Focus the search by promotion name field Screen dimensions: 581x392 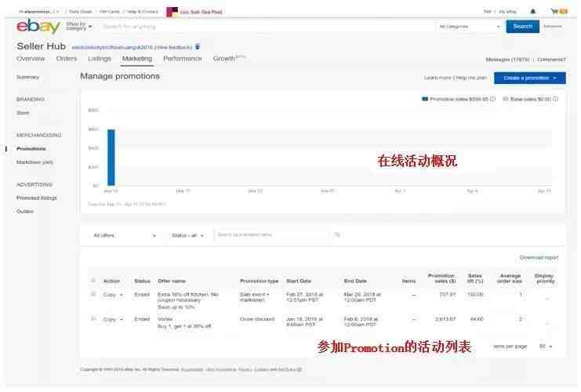point(274,234)
